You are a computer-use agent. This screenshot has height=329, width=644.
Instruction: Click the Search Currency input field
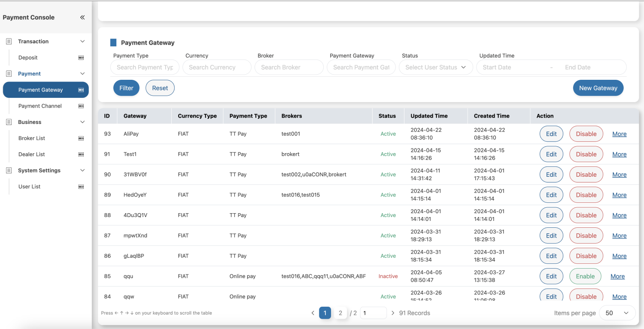click(x=217, y=67)
